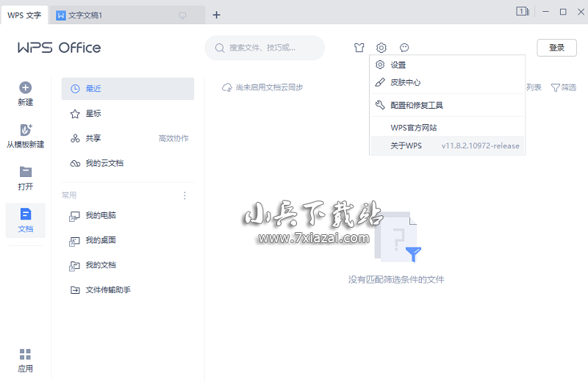Click the New (新建) plus icon
The image size is (588, 390).
[x=26, y=87]
